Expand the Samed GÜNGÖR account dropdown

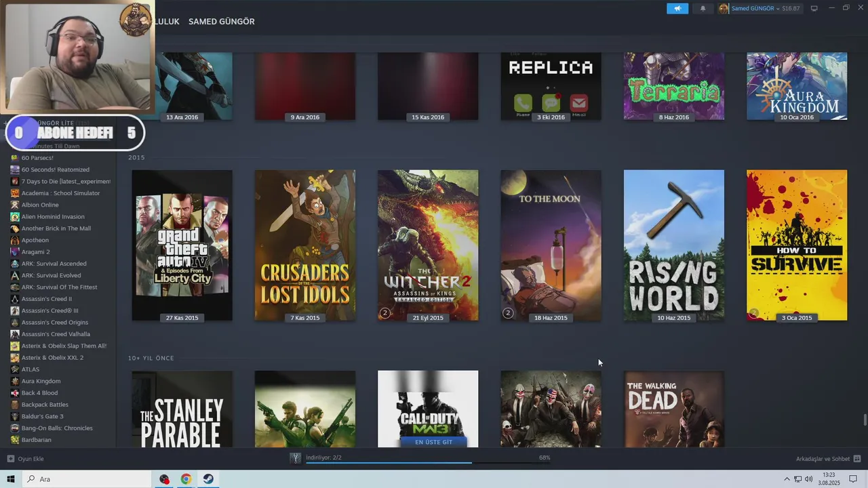[760, 8]
